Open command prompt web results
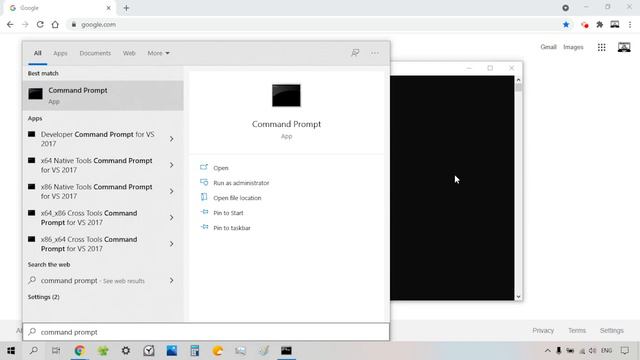The height and width of the screenshot is (360, 640). [x=93, y=281]
